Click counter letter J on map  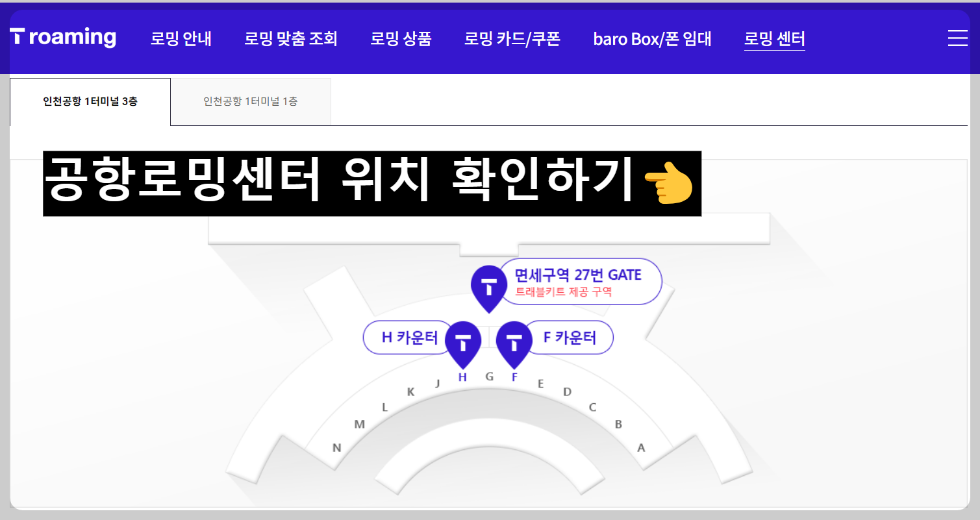click(437, 383)
